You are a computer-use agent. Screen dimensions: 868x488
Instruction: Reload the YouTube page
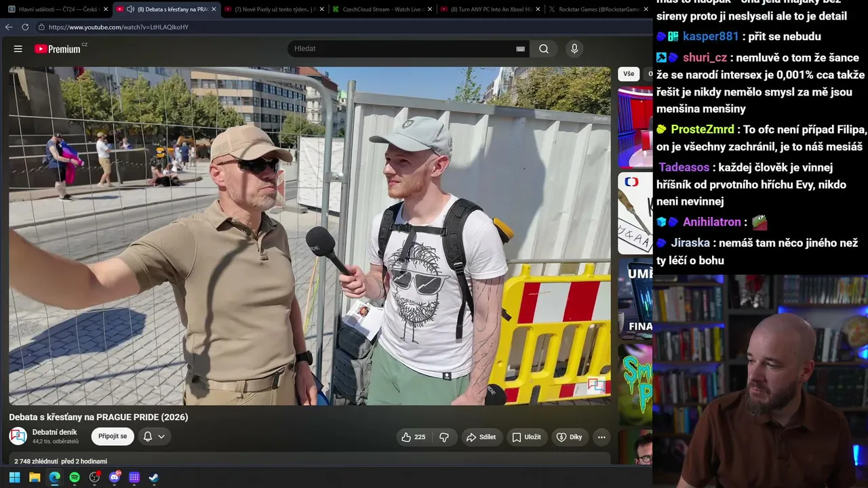pos(25,27)
